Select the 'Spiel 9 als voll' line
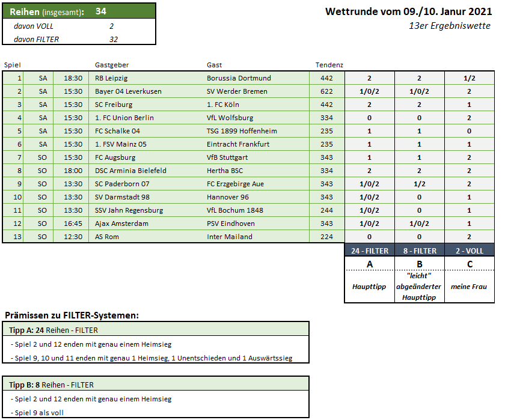Viewport: 508px width, 420px height. 37,413
